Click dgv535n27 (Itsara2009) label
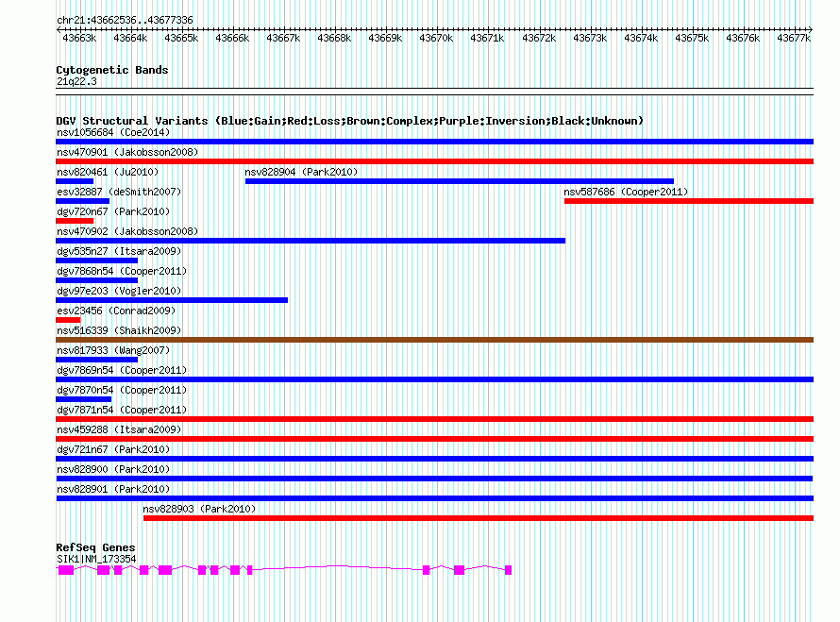Screen dimensions: 840x622 point(119,251)
